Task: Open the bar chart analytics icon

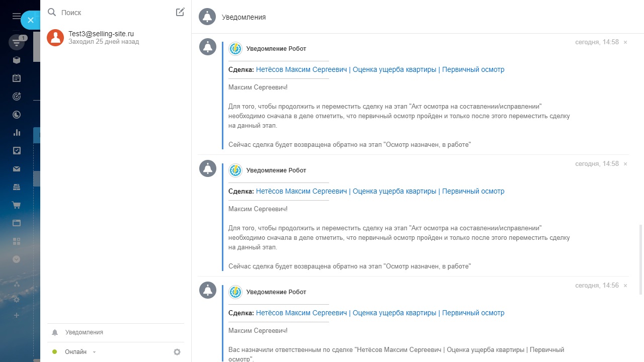Action: 17,133
